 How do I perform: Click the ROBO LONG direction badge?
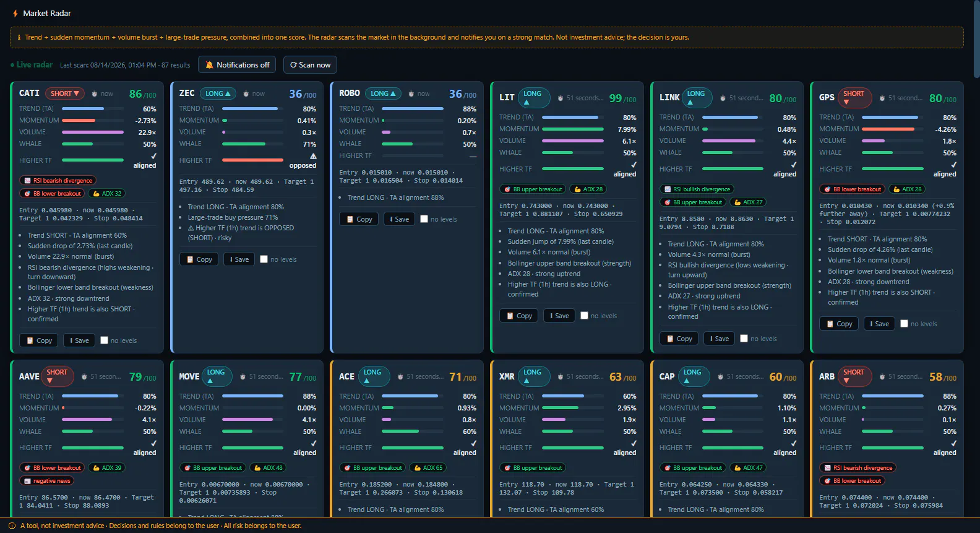click(x=383, y=93)
